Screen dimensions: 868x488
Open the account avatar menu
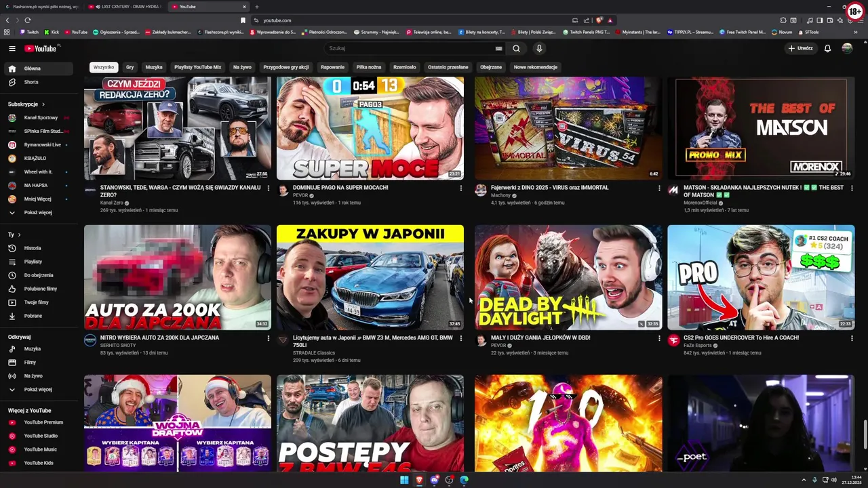click(x=847, y=48)
